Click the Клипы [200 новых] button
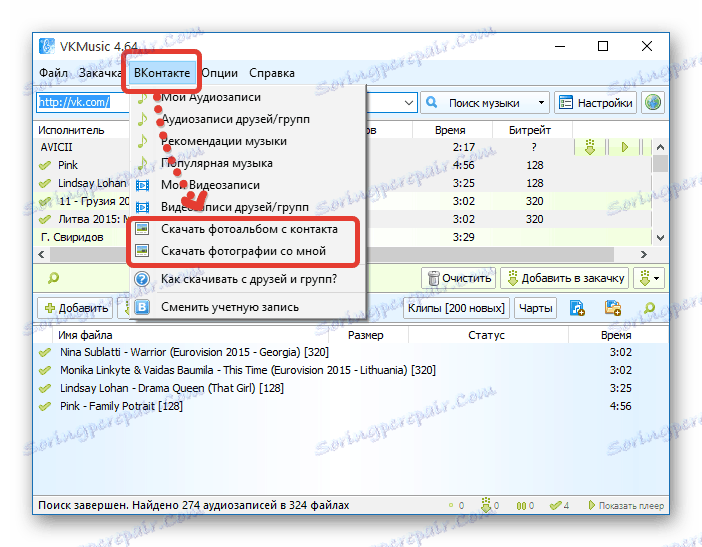Image resolution: width=702 pixels, height=547 pixels. click(456, 308)
